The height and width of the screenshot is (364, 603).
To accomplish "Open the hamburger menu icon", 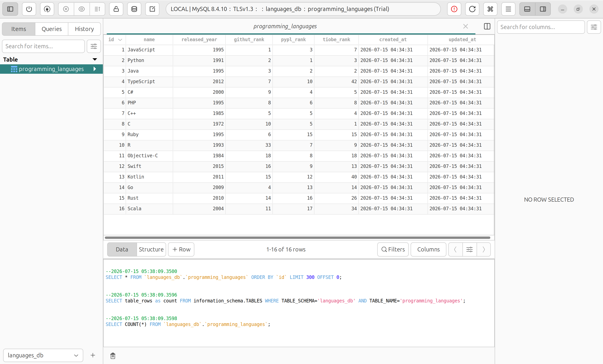I will coord(508,9).
